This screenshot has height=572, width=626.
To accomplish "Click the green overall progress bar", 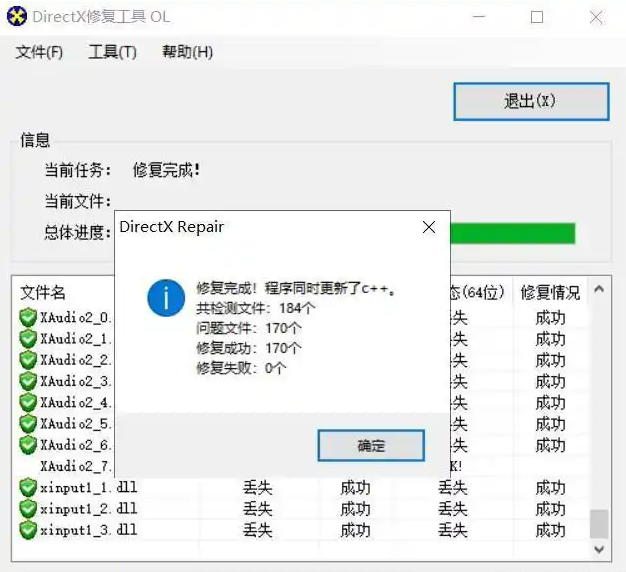I will 513,233.
